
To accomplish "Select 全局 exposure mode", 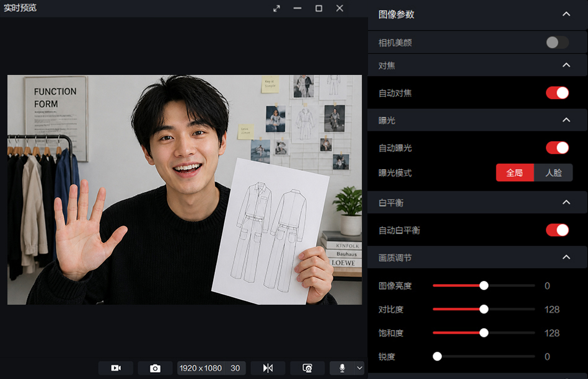I will point(515,173).
